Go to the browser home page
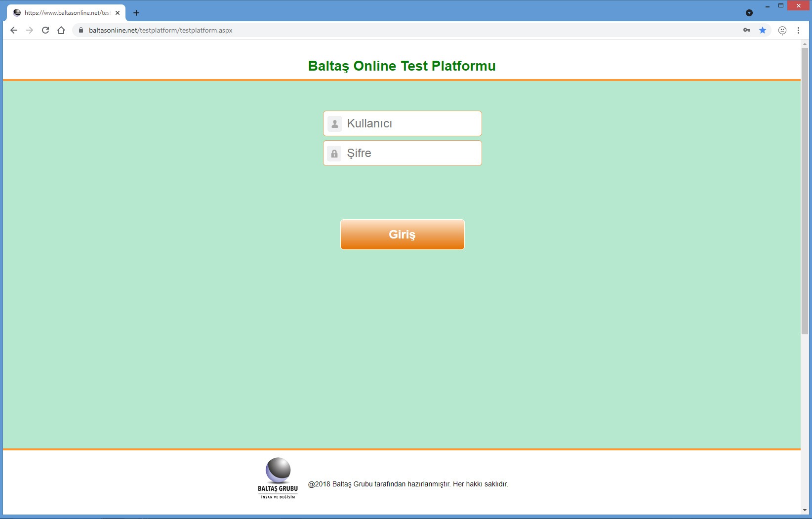This screenshot has width=812, height=519. click(x=61, y=30)
